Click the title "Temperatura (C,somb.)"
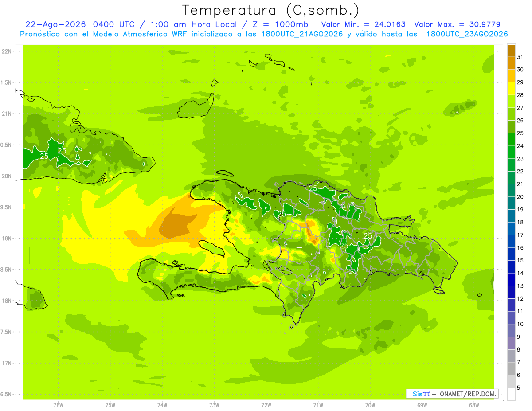The height and width of the screenshot is (411, 532). pos(270,10)
